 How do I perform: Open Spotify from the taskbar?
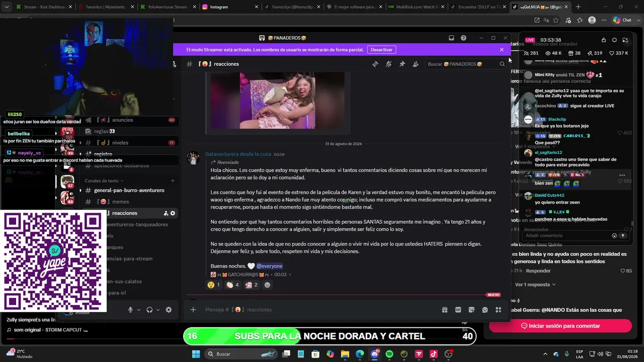(389, 354)
